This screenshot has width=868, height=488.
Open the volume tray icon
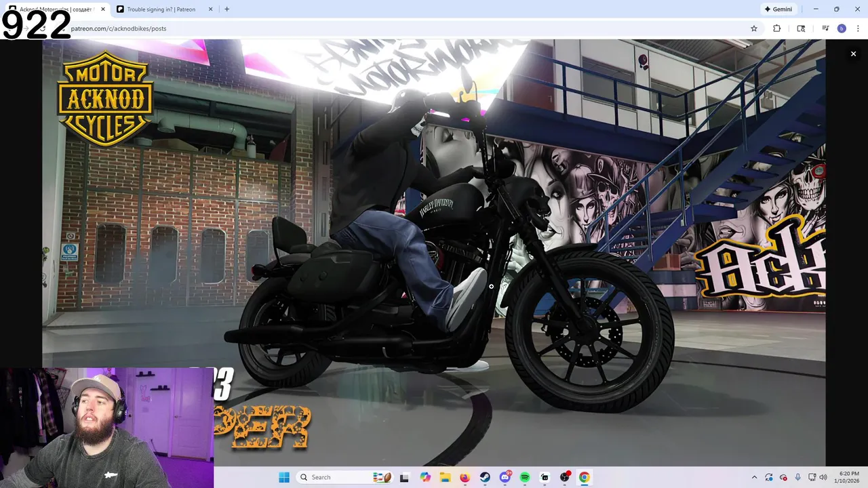tap(823, 477)
